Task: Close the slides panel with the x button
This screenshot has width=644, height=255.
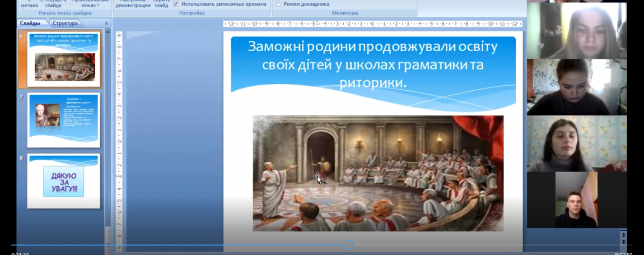Action: point(106,24)
